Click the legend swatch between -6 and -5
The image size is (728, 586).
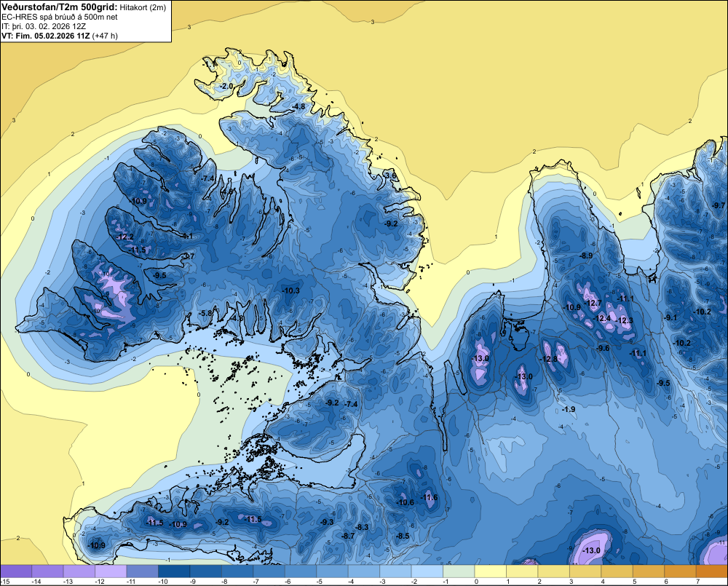tap(301, 571)
